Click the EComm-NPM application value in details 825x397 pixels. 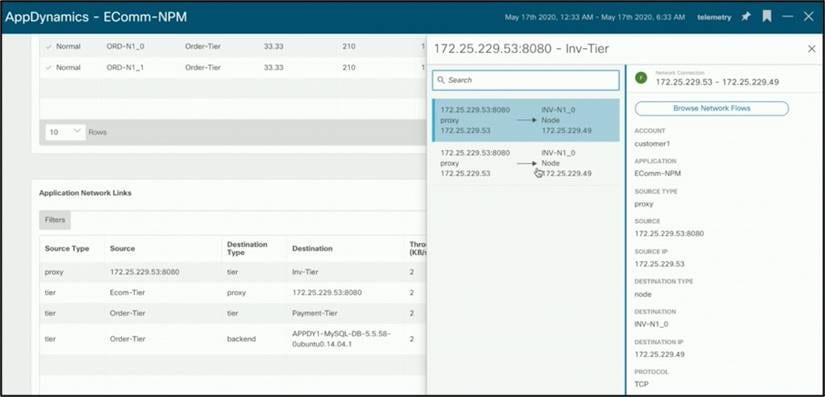657,173
